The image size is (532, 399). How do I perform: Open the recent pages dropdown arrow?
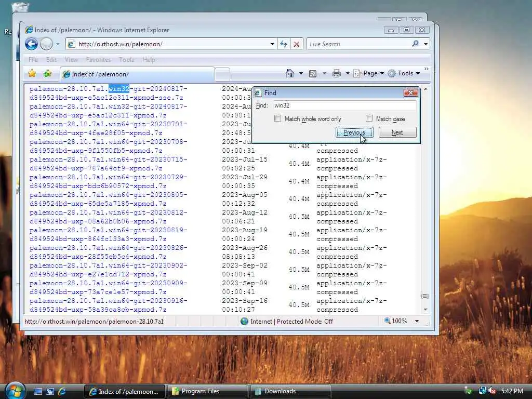click(58, 44)
